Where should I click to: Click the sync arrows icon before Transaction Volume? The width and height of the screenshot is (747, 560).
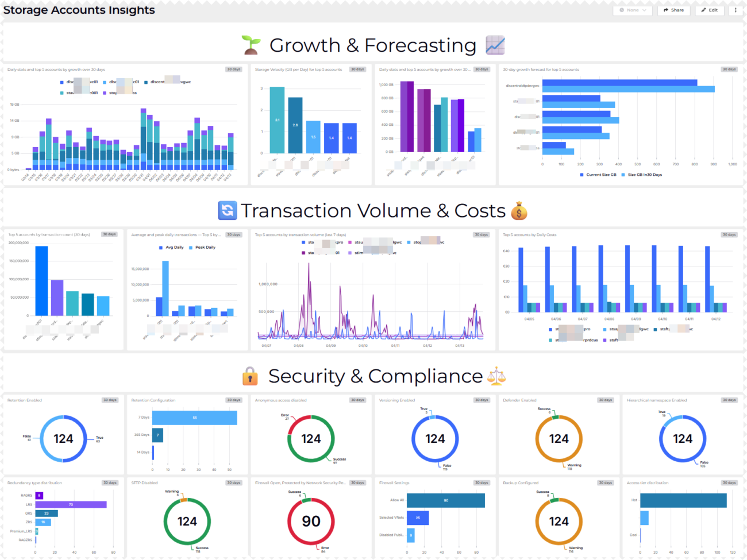pos(227,210)
